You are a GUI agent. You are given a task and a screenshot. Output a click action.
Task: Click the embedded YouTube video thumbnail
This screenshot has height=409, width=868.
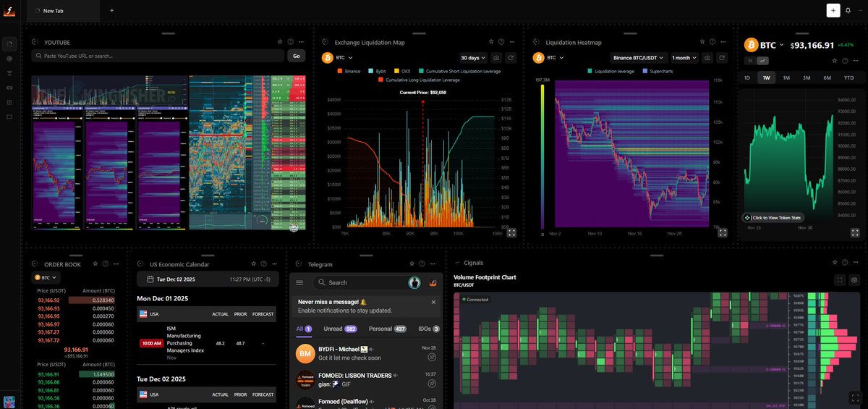tap(168, 152)
